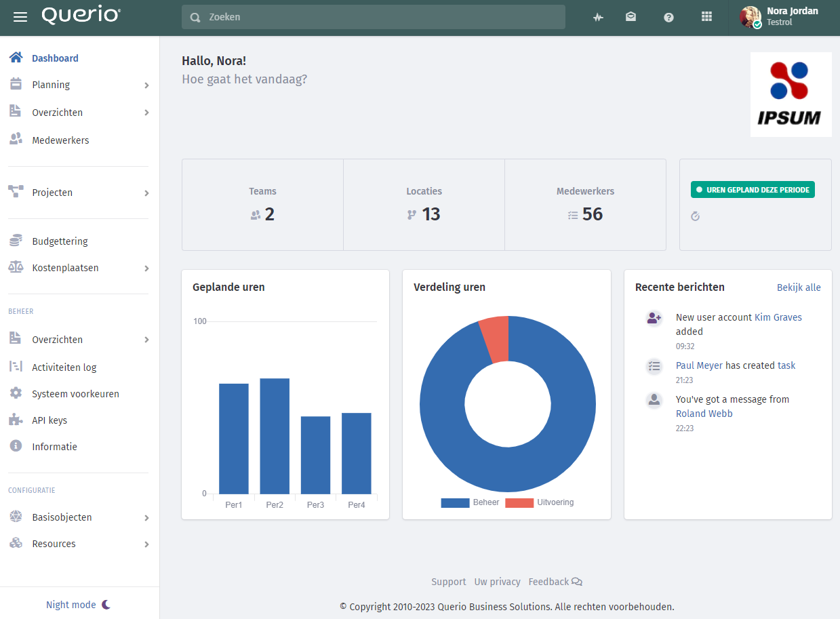Screen dimensions: 840x619
Task: Click the Bekijk alle link
Action: tap(799, 287)
